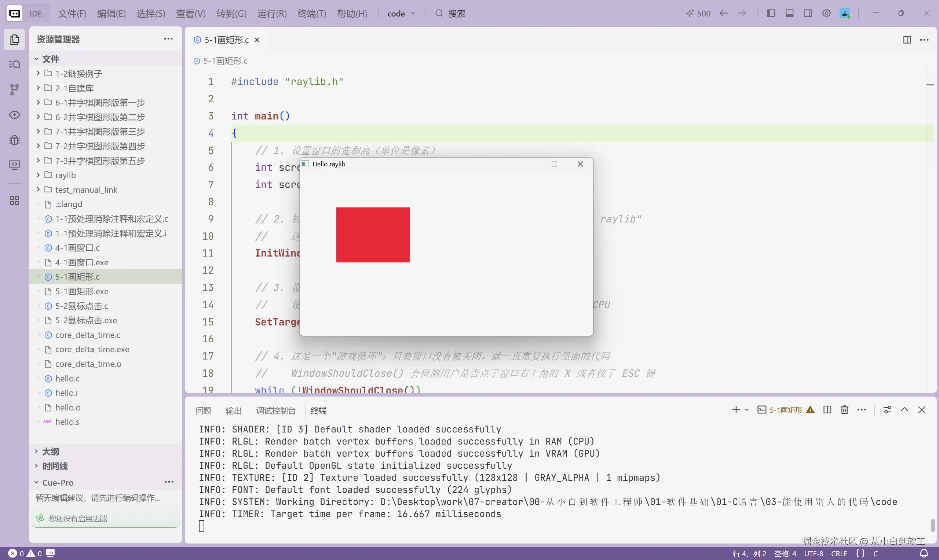Image resolution: width=939 pixels, height=560 pixels.
Task: Add a new terminal with plus icon
Action: coord(736,410)
